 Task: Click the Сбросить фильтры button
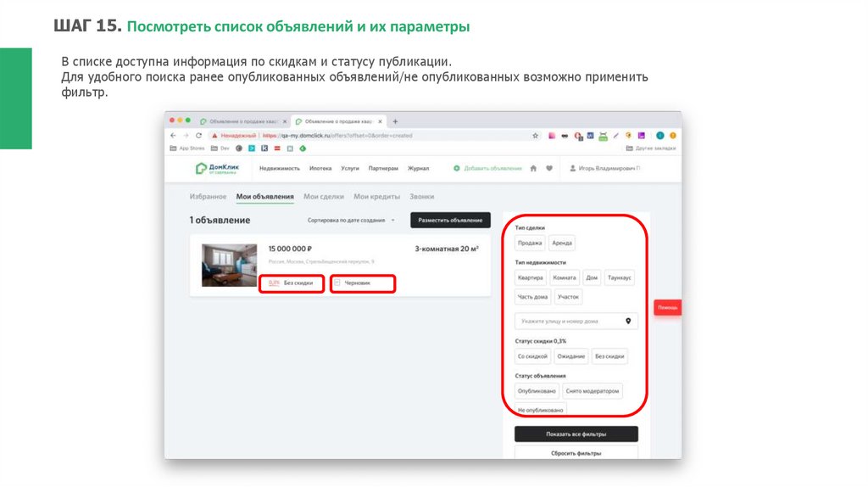point(576,453)
